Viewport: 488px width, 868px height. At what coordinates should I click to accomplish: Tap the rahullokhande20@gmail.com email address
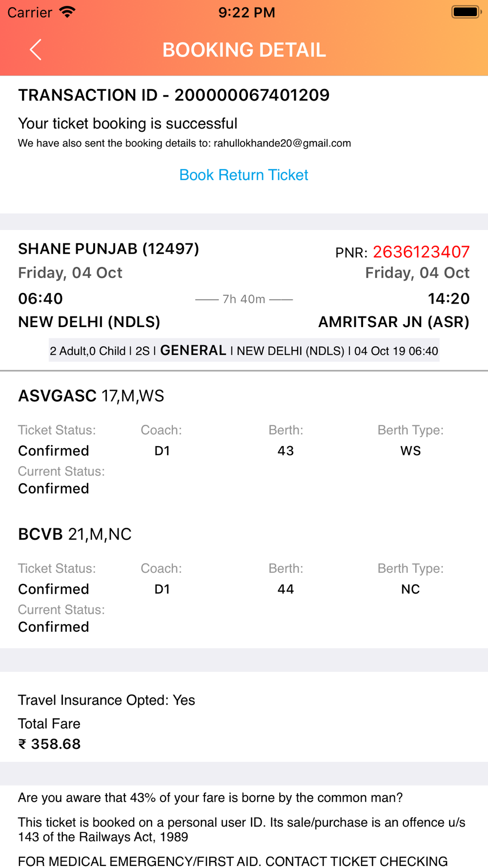tap(282, 143)
